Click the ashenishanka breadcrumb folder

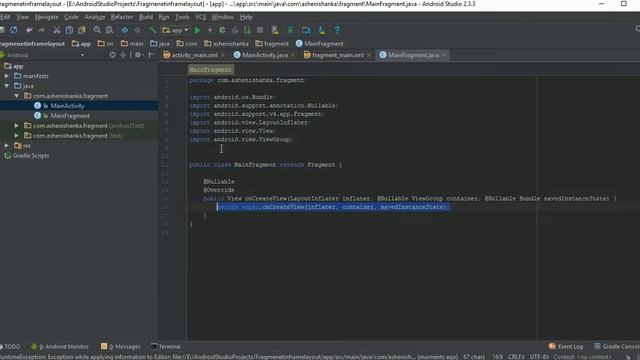pos(226,44)
